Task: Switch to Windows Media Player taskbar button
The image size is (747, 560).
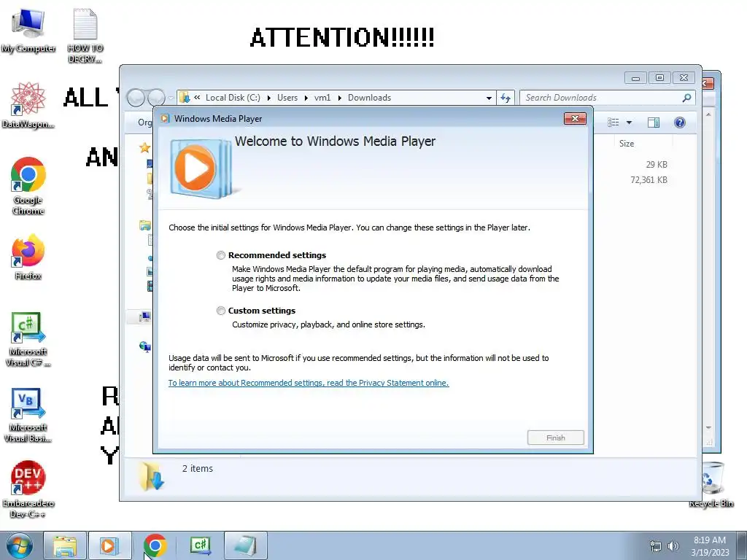Action: (x=109, y=545)
